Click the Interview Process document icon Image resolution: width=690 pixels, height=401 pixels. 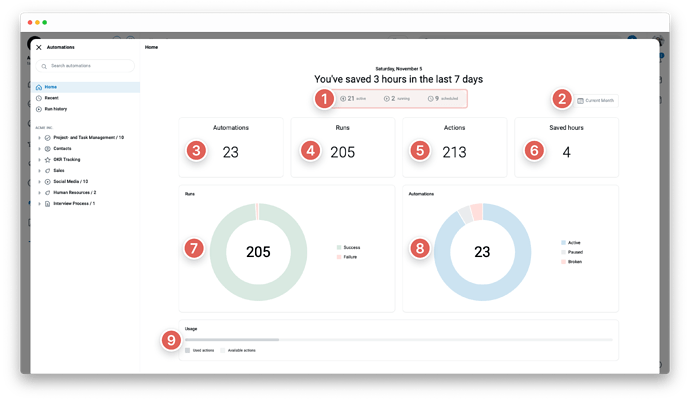[48, 204]
